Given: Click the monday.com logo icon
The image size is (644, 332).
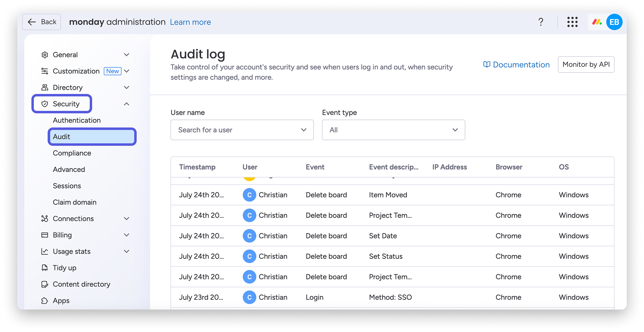Looking at the screenshot, I should click(597, 22).
